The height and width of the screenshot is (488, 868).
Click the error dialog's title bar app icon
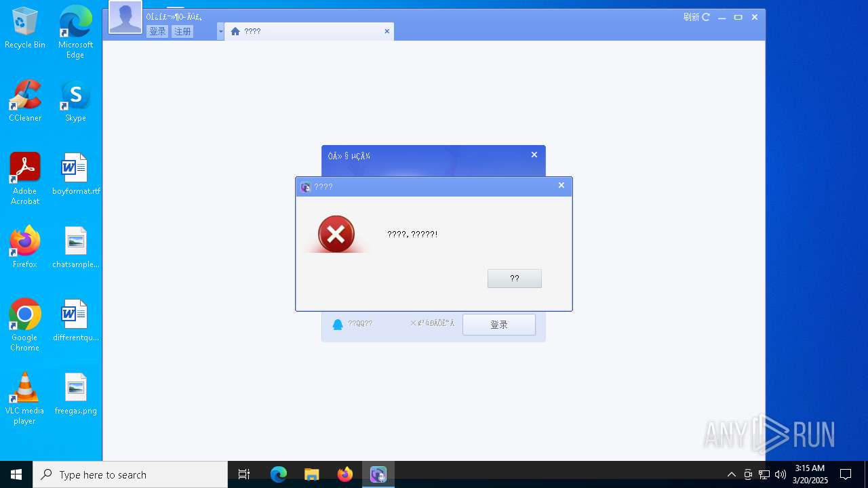click(305, 187)
